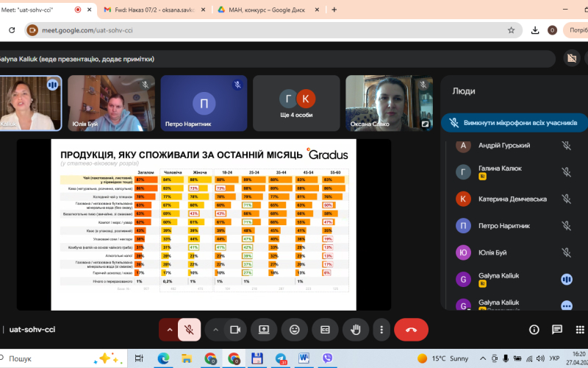Toggle the camera button
Image resolution: width=588 pixels, height=368 pixels.
(235, 330)
